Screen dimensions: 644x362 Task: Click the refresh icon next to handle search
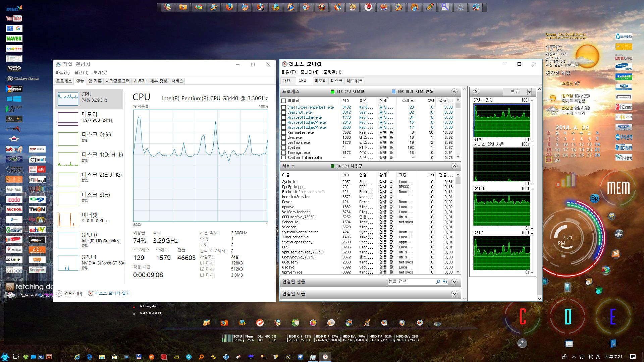point(445,282)
